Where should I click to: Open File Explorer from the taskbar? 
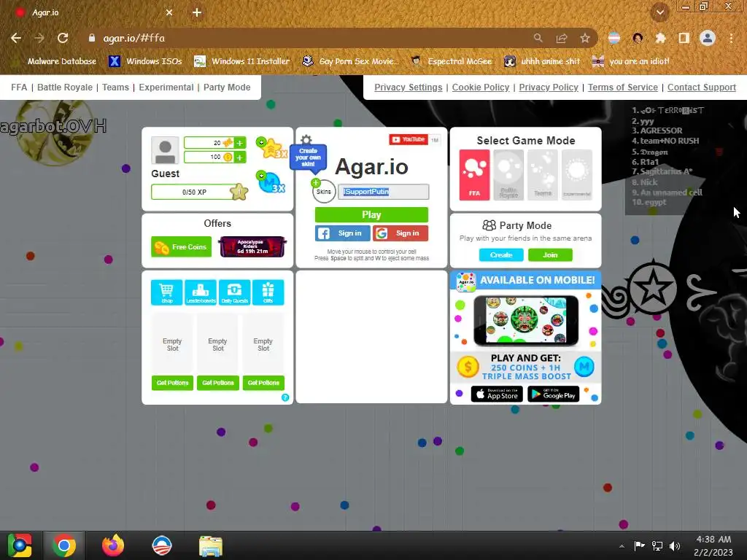point(211,546)
